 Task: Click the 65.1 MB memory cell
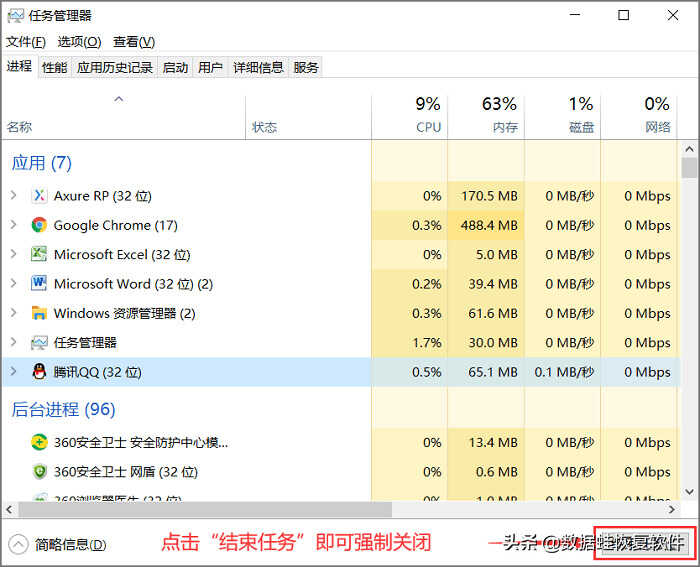pyautogui.click(x=486, y=372)
